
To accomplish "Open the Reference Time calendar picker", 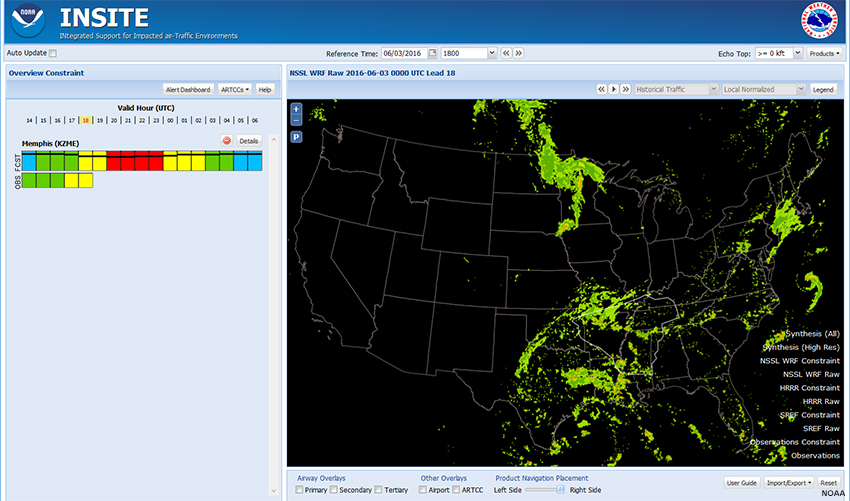I will tap(433, 53).
